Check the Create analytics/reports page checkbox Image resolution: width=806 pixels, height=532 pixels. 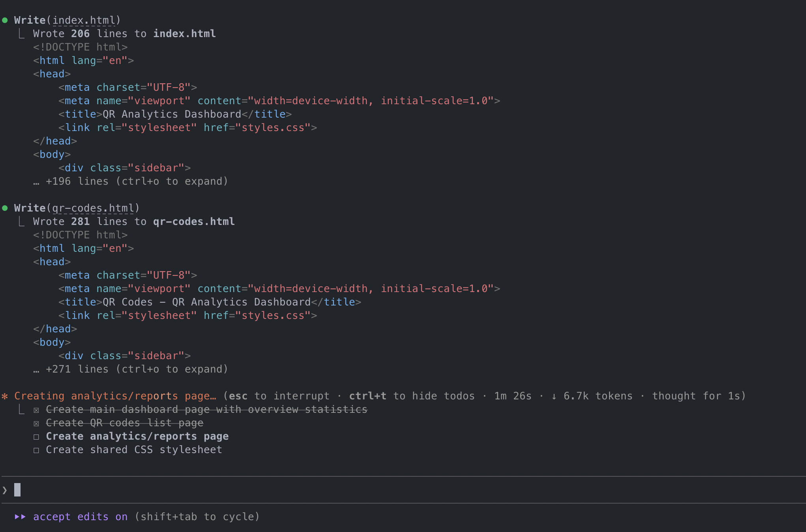pos(36,437)
